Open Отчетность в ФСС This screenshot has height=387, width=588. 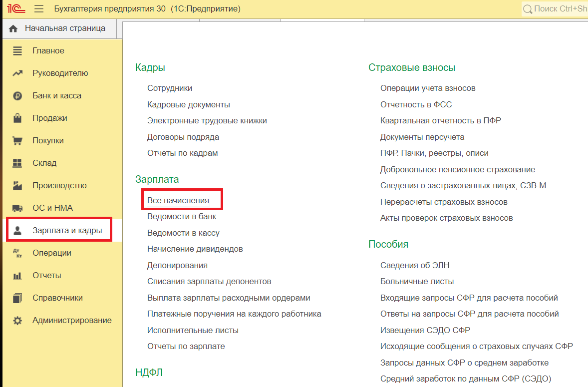tap(416, 105)
